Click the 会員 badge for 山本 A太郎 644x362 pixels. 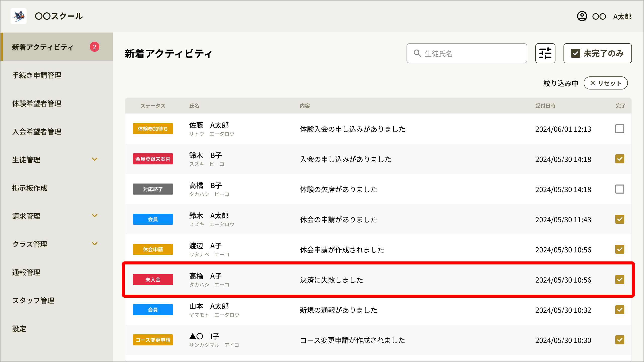153,310
